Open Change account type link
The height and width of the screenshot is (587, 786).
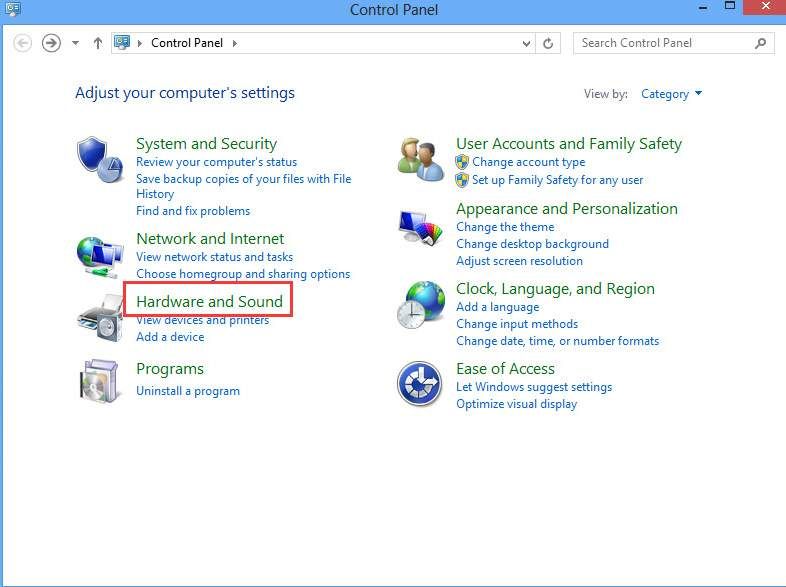click(x=528, y=162)
